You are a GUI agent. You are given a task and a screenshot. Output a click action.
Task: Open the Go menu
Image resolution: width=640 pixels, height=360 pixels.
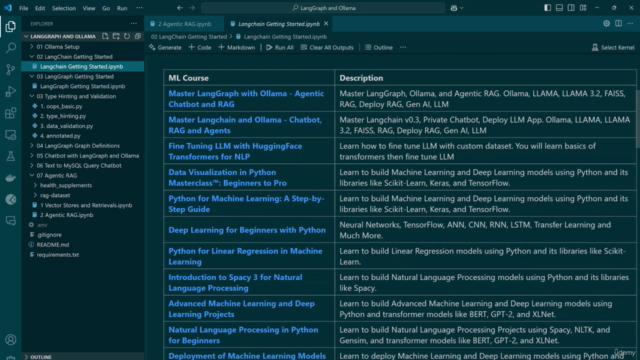106,8
